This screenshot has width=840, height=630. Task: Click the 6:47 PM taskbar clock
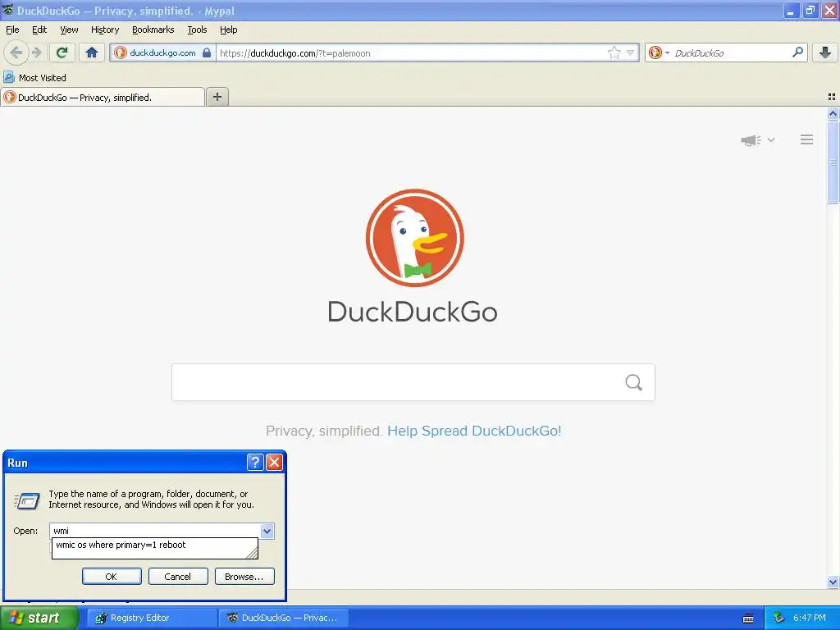point(810,618)
